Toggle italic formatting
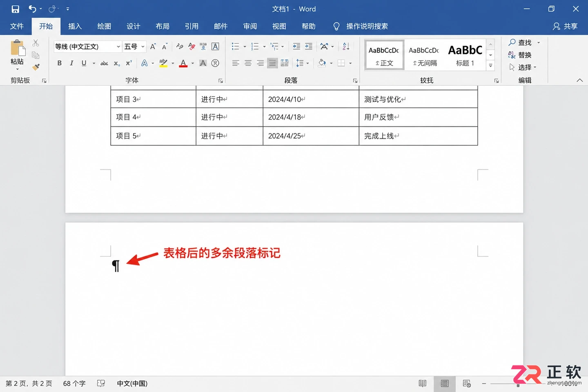 tap(71, 63)
